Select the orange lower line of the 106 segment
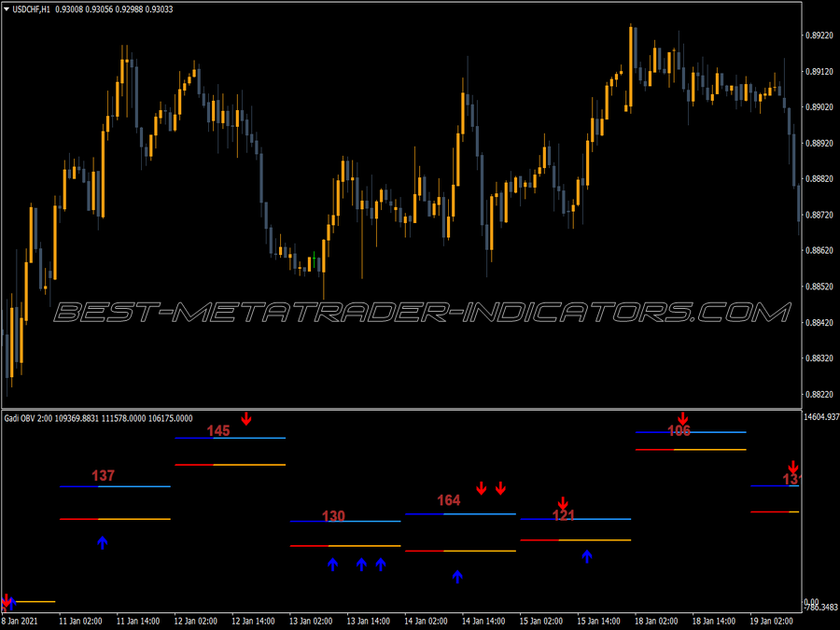 [x=710, y=450]
